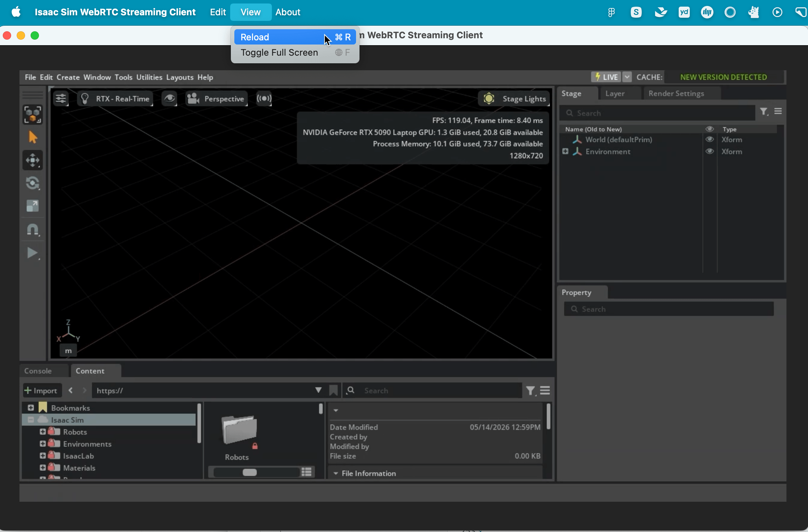Go forward in the Content browser
808x532 pixels.
[x=84, y=390]
